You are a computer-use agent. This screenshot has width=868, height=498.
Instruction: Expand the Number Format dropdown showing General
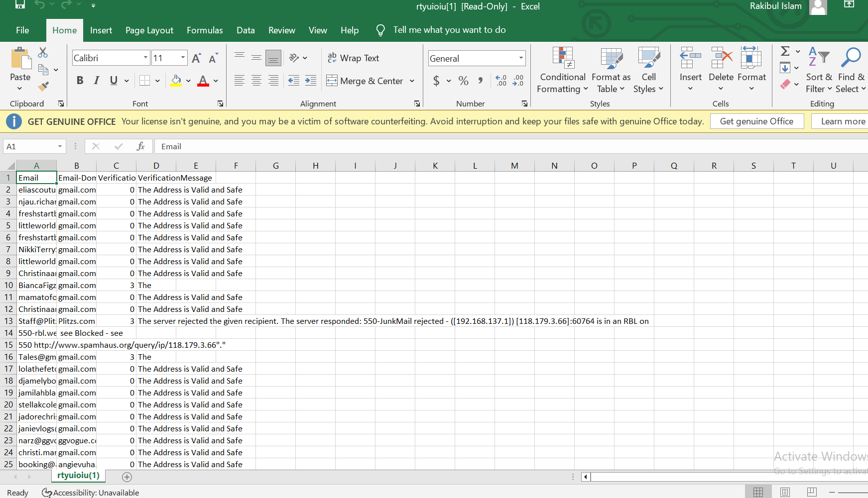522,58
